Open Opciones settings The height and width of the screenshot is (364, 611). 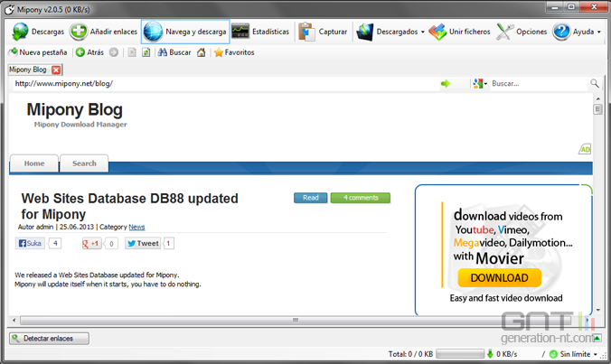tap(522, 32)
